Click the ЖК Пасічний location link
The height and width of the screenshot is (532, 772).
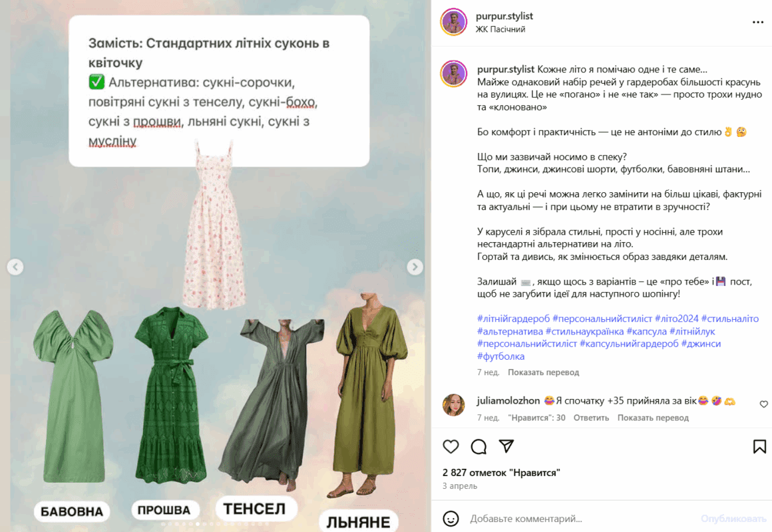tap(500, 29)
